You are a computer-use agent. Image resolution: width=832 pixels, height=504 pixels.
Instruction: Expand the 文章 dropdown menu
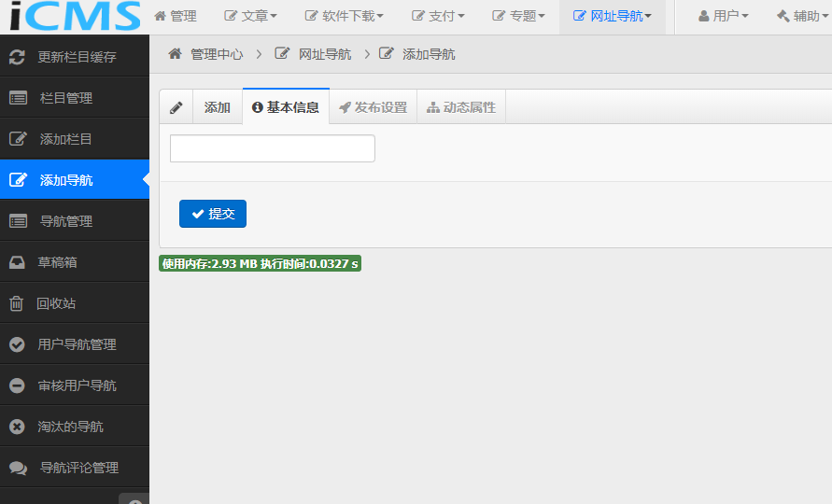(x=250, y=17)
